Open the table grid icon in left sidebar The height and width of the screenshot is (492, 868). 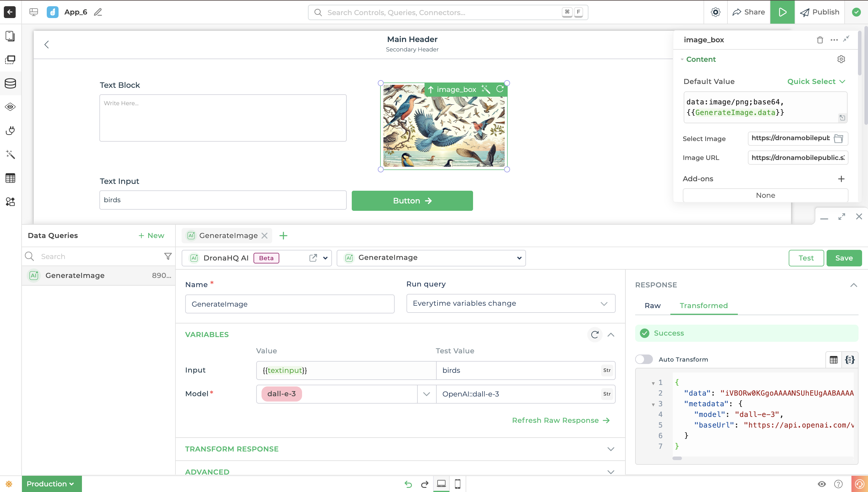tap(10, 178)
